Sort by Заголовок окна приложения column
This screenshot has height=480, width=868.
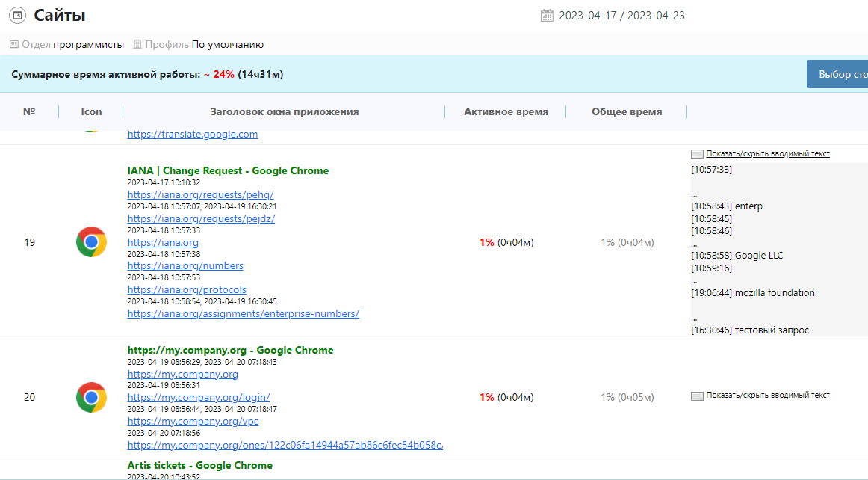click(284, 111)
